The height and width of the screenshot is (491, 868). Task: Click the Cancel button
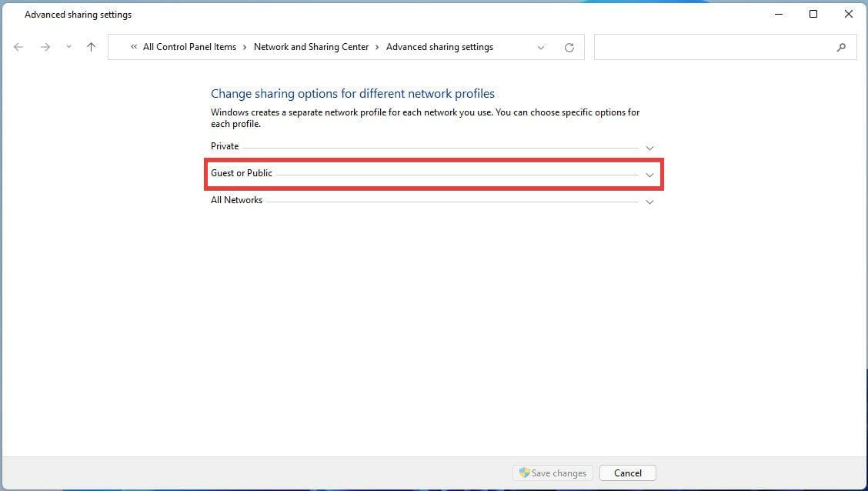(627, 473)
